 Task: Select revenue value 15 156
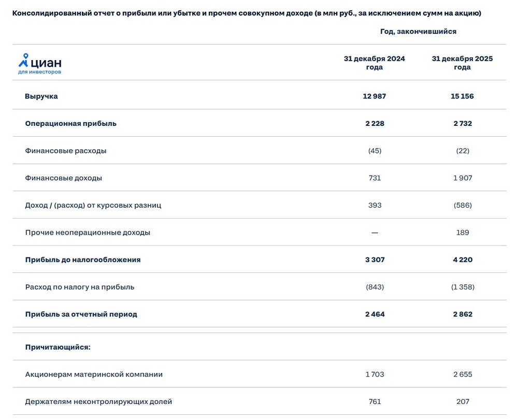[462, 96]
